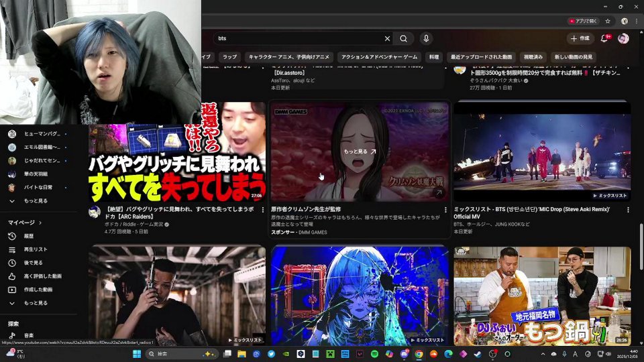Select the 料理 filter chip
The width and height of the screenshot is (644, 362).
[434, 57]
